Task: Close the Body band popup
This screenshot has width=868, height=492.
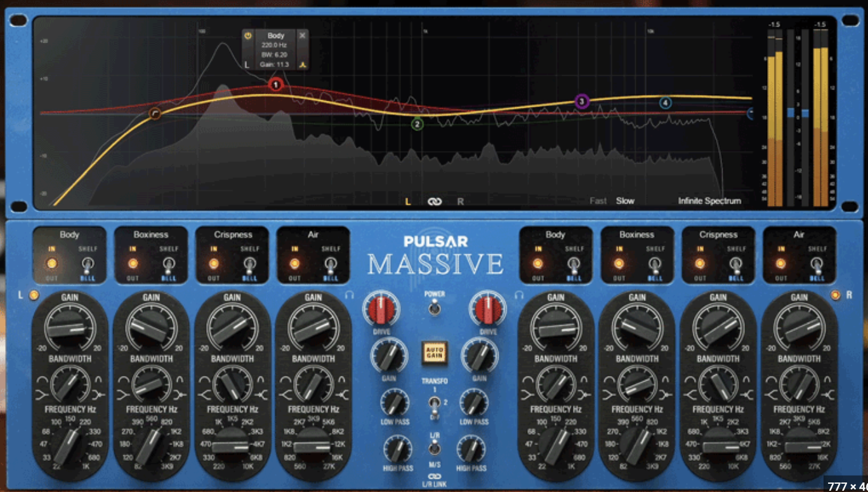Action: coord(302,36)
